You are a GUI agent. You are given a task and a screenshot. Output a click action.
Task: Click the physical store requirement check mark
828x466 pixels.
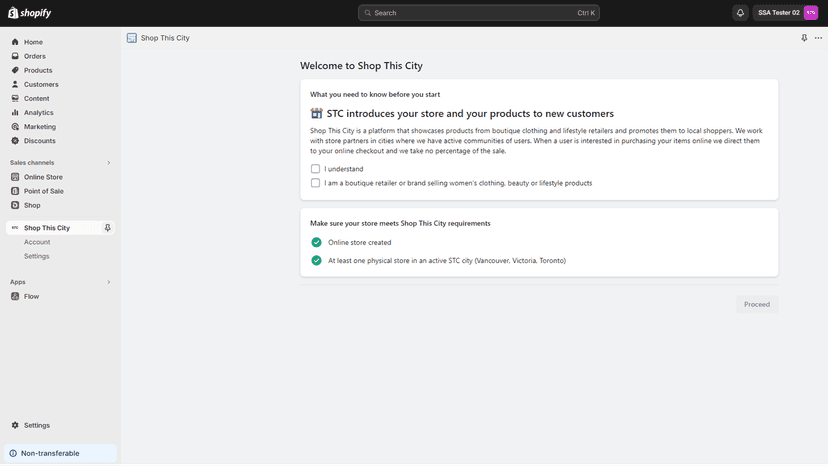(x=316, y=260)
